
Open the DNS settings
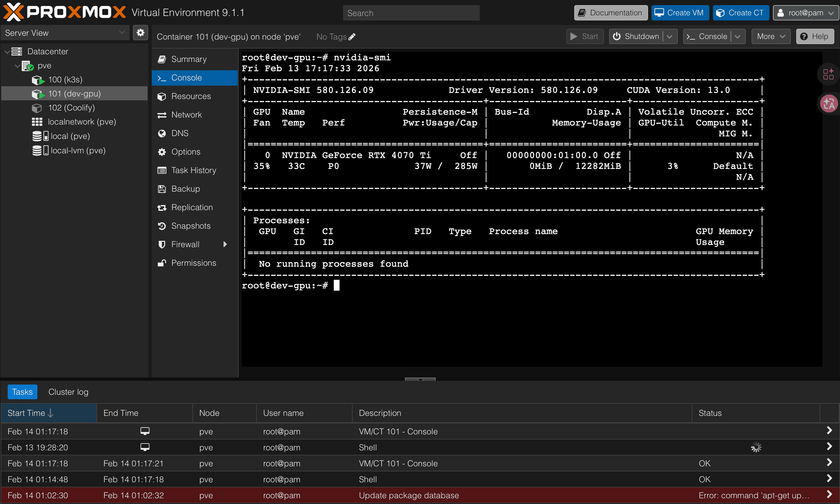195,133
